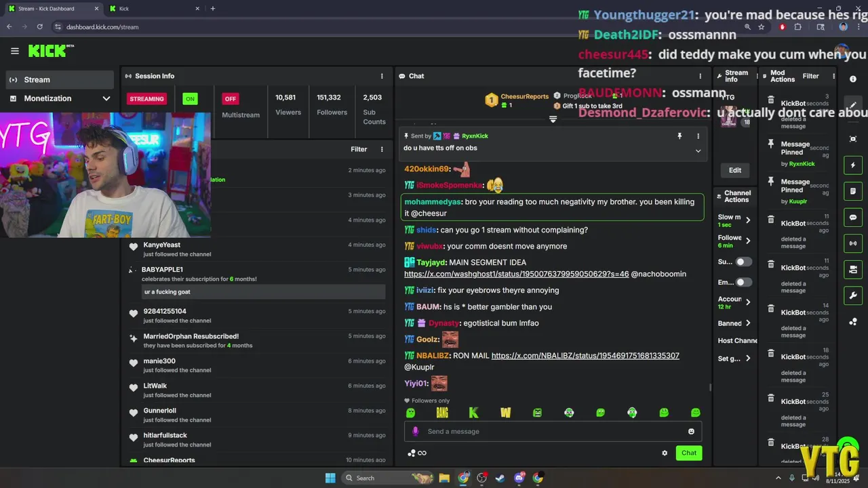The width and height of the screenshot is (868, 488).
Task: Toggle the Su... switch in Channel Actions
Action: (x=744, y=262)
